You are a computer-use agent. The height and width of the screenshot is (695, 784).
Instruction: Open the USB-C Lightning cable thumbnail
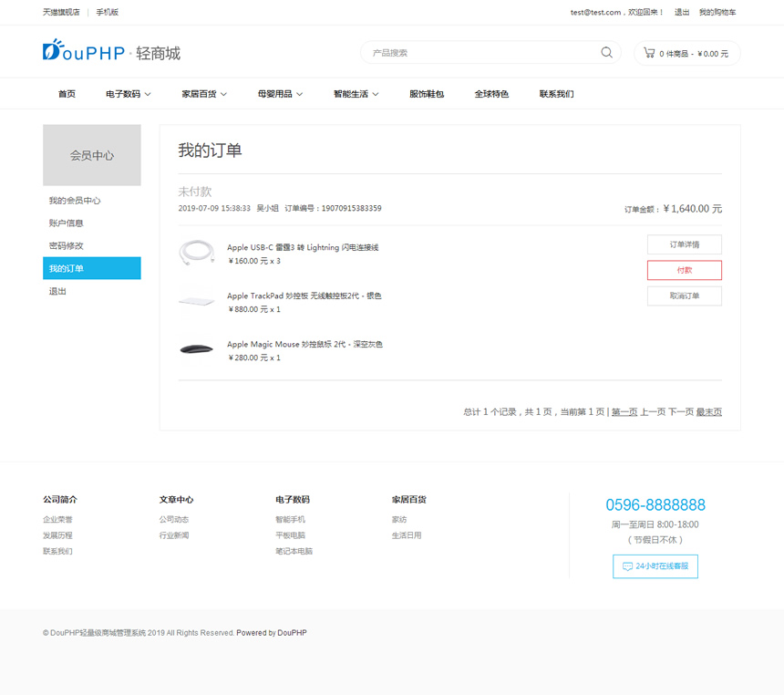tap(197, 253)
